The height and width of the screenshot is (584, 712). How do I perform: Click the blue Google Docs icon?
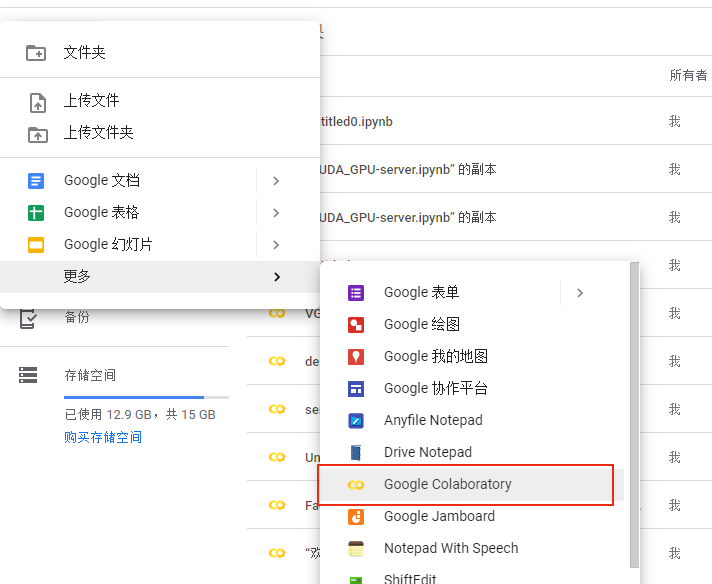tap(36, 181)
